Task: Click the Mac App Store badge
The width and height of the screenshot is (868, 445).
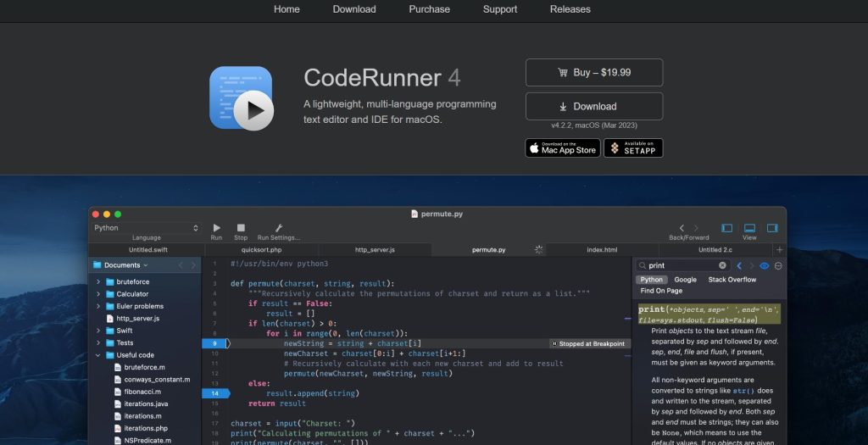Action: [x=563, y=147]
